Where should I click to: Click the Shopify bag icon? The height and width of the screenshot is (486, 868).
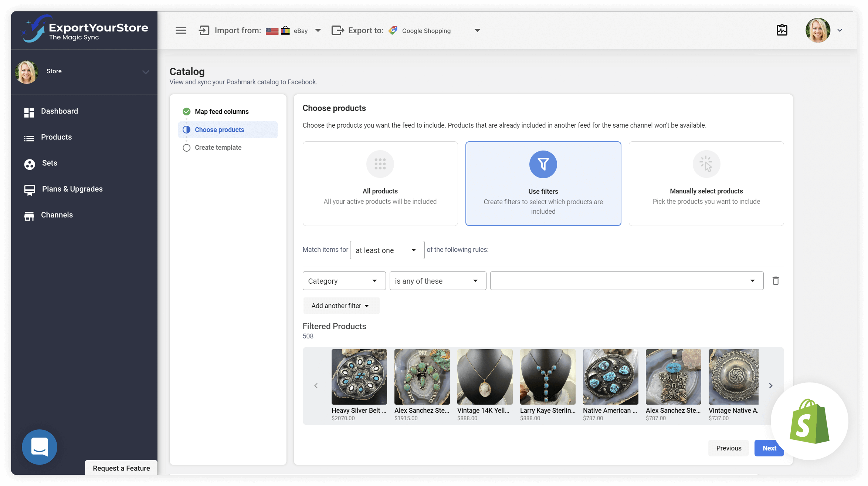809,421
